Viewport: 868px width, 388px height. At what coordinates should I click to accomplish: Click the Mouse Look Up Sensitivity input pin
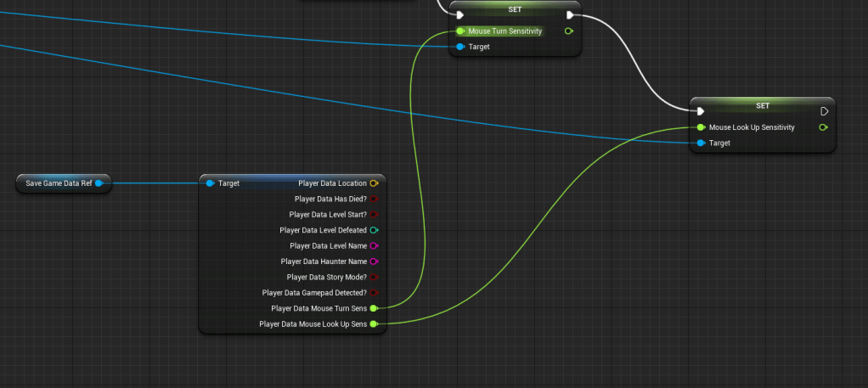tap(700, 127)
